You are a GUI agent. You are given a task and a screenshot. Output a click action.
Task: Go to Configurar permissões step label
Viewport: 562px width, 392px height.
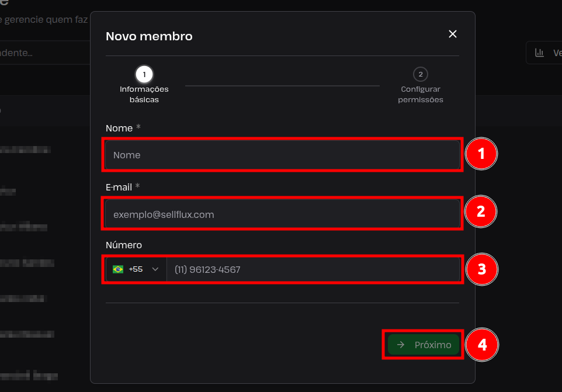click(x=421, y=94)
